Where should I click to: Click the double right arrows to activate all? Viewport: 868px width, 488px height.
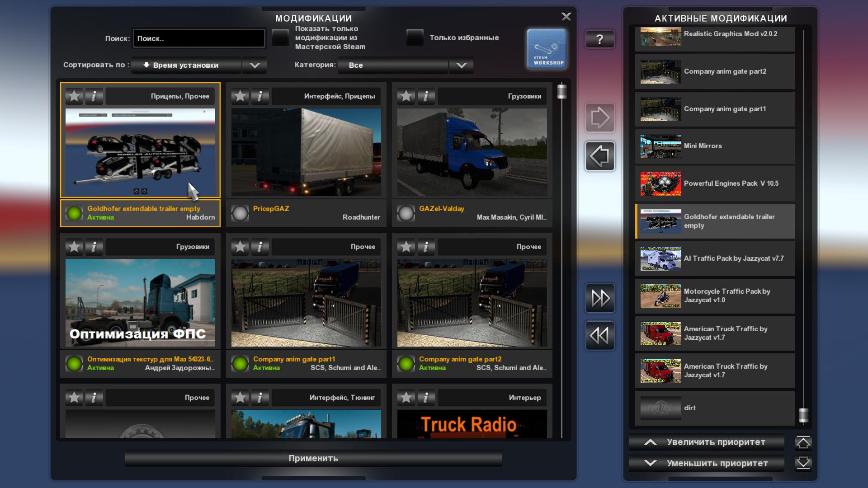coord(599,298)
